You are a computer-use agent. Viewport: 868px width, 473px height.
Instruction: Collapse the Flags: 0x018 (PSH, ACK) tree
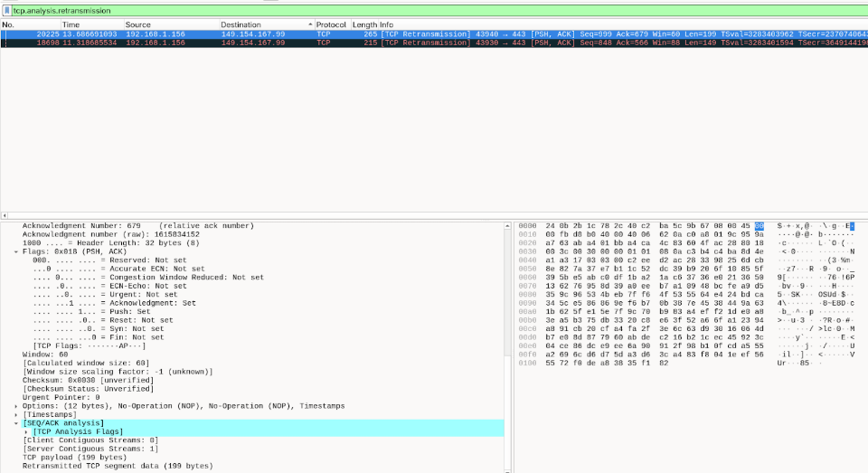pyautogui.click(x=16, y=251)
